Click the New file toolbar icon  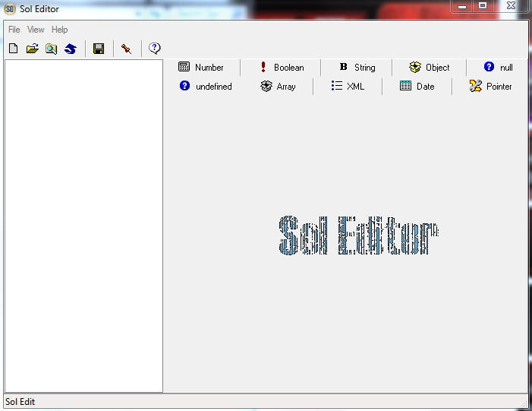14,49
